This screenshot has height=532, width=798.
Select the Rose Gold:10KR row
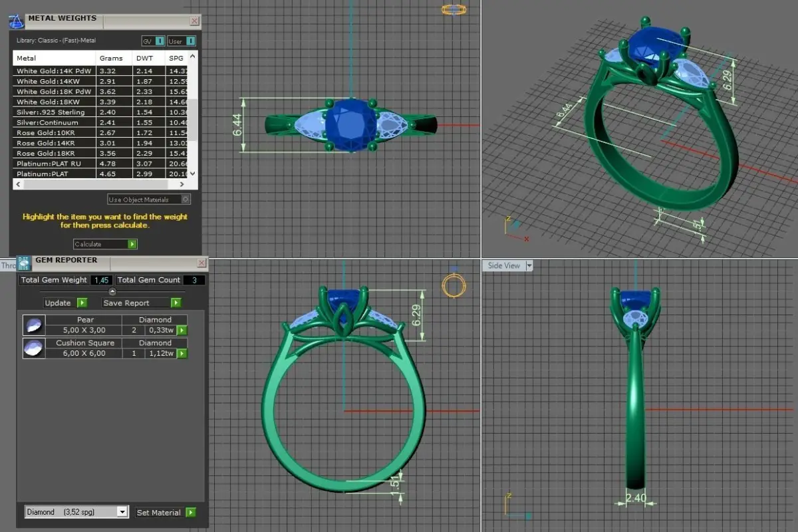tap(101, 132)
